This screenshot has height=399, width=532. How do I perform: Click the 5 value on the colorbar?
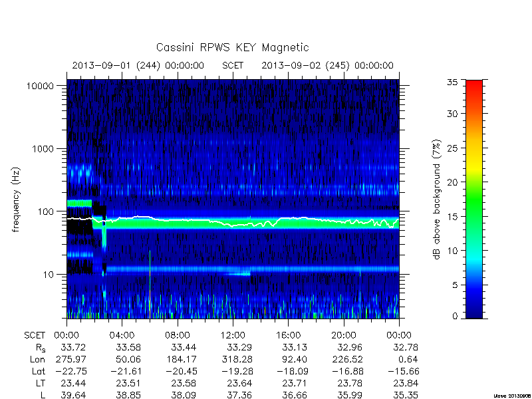[x=455, y=285]
